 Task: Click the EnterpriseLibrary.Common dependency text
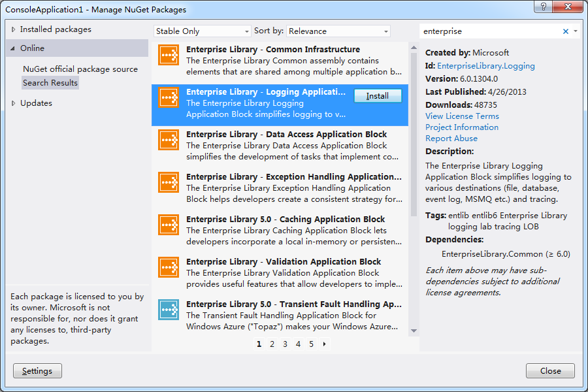pos(506,254)
